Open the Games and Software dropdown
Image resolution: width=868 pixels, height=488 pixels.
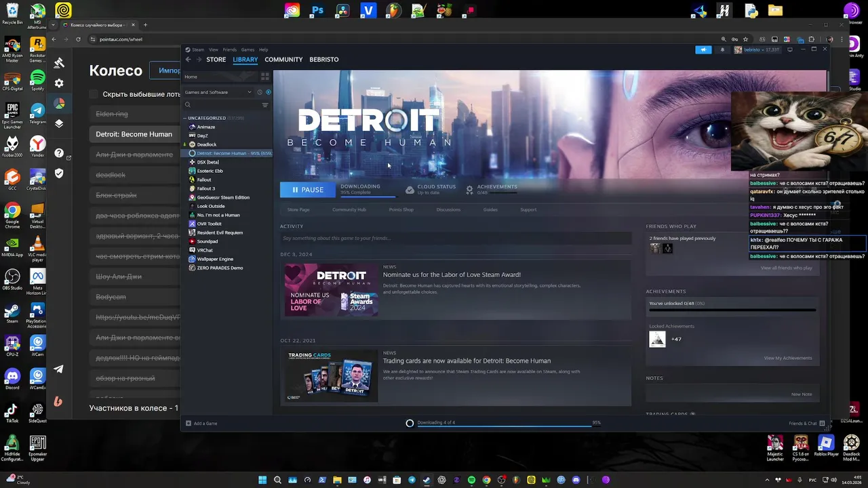218,92
